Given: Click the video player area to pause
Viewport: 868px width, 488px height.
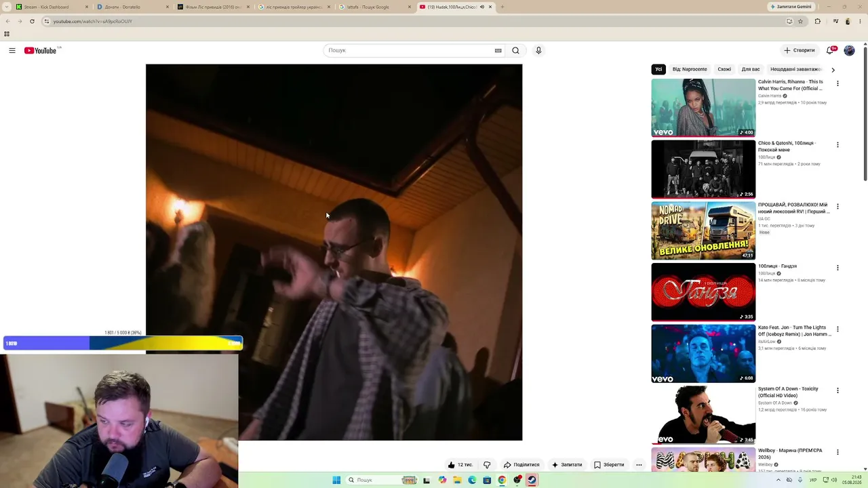Looking at the screenshot, I should (334, 252).
